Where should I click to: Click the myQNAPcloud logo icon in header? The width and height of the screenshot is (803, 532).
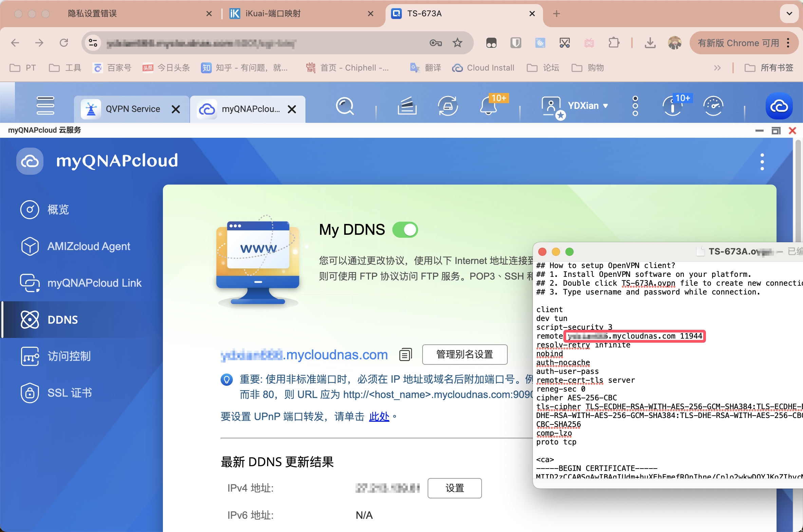(x=30, y=161)
